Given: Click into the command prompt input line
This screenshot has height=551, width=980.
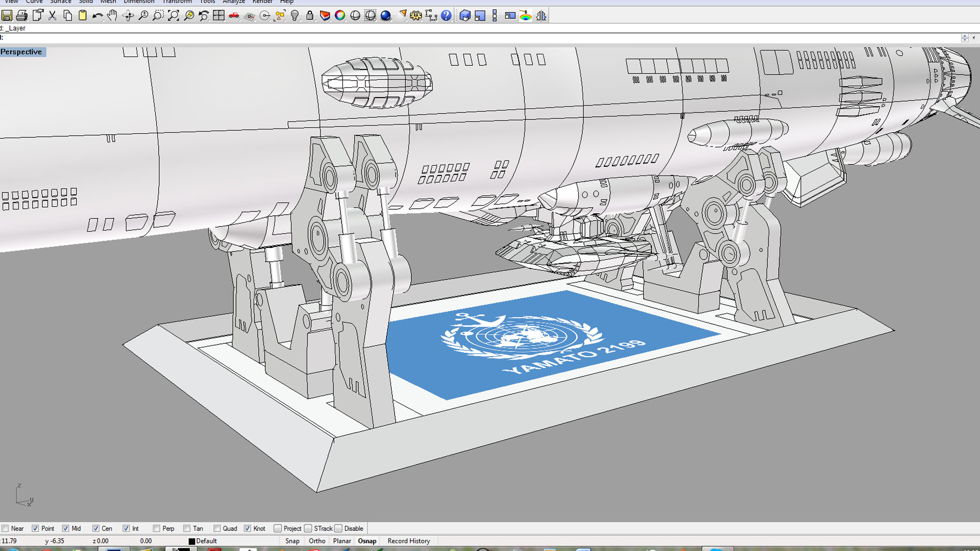Looking at the screenshot, I should 480,38.
